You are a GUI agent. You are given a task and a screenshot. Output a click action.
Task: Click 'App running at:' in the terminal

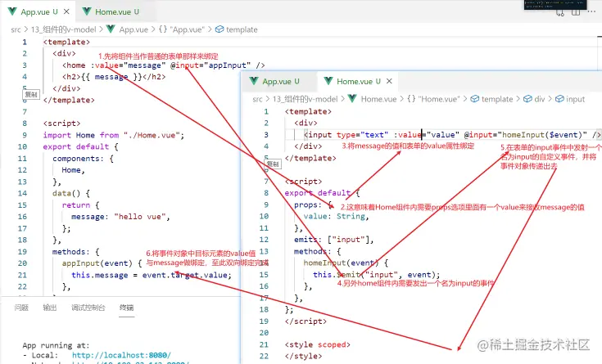pos(56,345)
